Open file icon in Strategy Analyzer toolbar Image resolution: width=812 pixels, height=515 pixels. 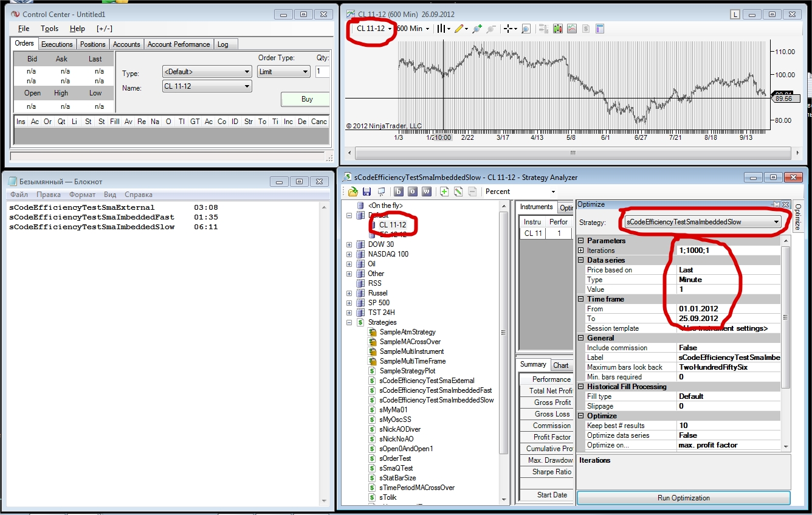tap(353, 192)
